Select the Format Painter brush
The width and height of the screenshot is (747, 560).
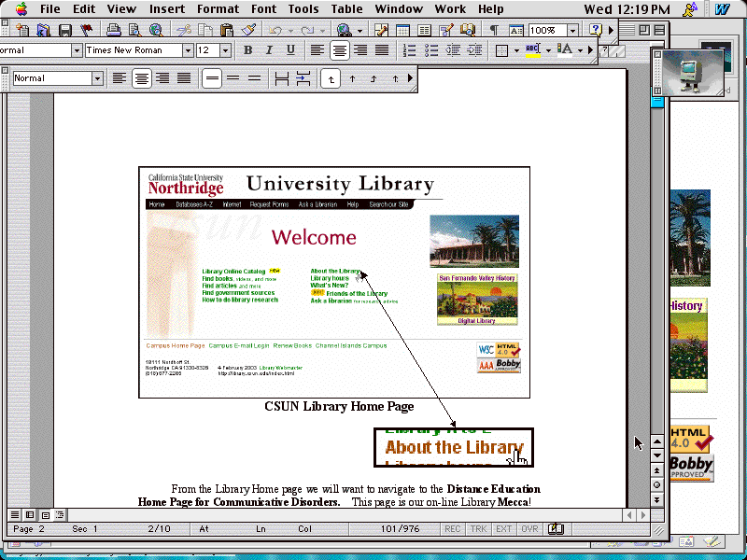coord(247,30)
